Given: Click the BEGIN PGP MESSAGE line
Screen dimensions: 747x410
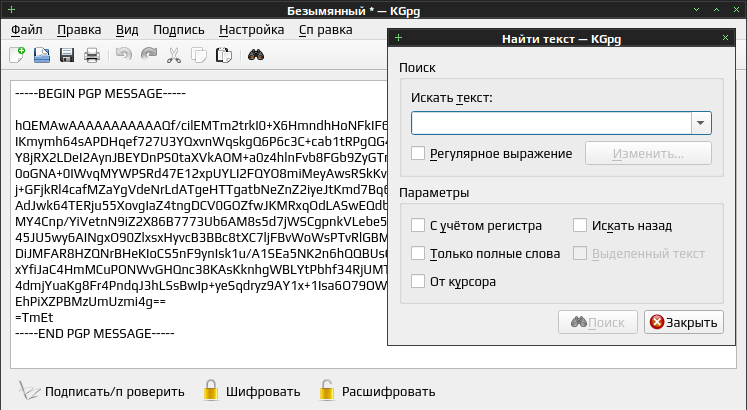Looking at the screenshot, I should [x=101, y=93].
